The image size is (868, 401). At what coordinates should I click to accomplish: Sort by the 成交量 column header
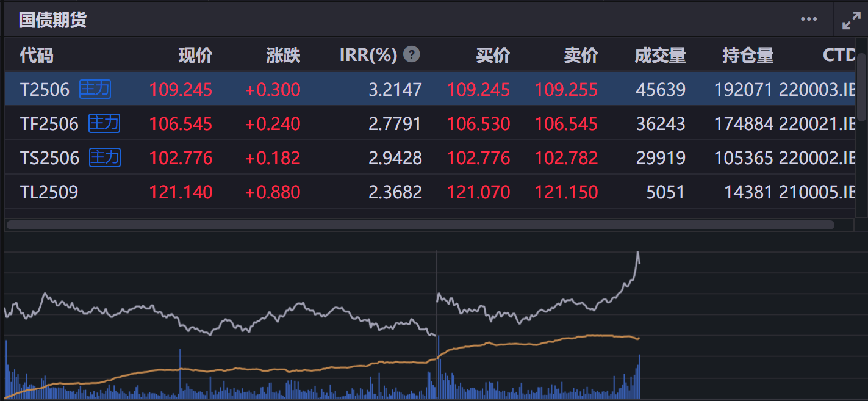pyautogui.click(x=661, y=54)
